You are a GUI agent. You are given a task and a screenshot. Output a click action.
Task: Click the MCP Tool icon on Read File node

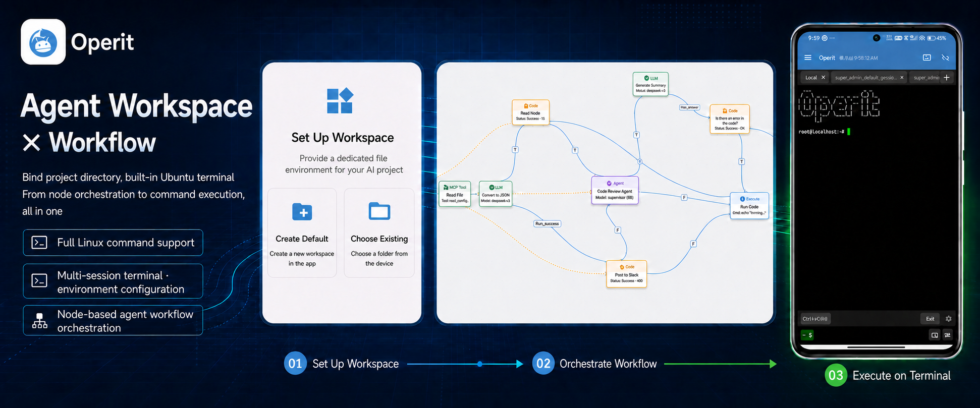tap(446, 187)
